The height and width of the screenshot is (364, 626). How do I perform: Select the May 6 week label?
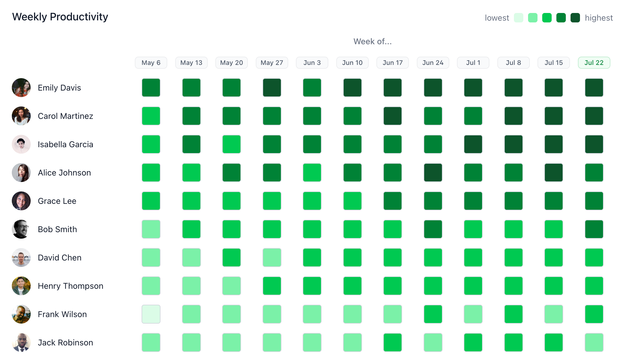pyautogui.click(x=151, y=63)
